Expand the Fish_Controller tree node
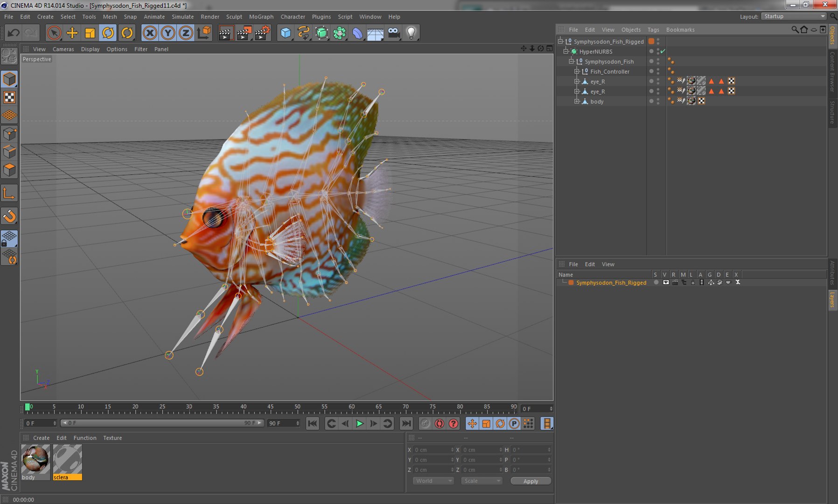 (x=577, y=71)
